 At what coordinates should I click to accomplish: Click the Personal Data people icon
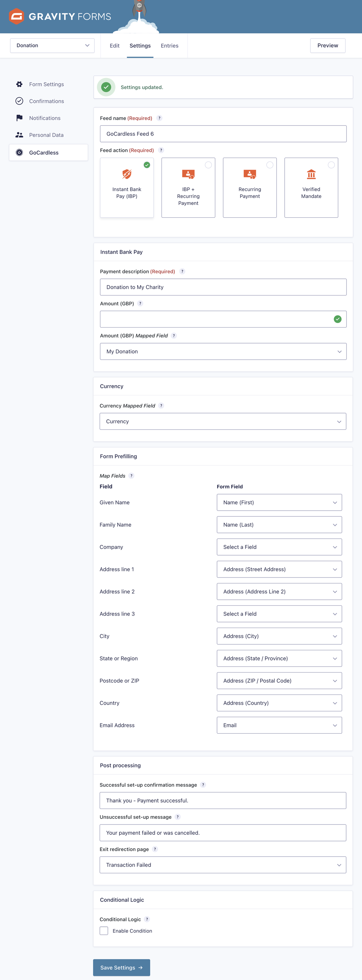19,135
